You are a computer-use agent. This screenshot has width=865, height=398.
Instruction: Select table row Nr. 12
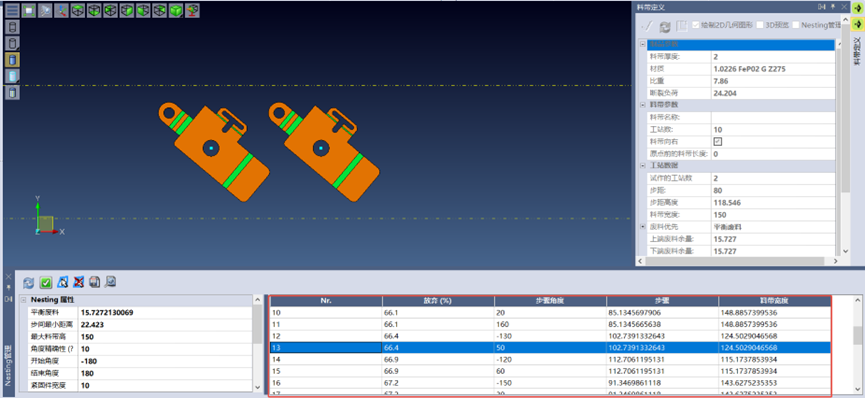(551, 336)
